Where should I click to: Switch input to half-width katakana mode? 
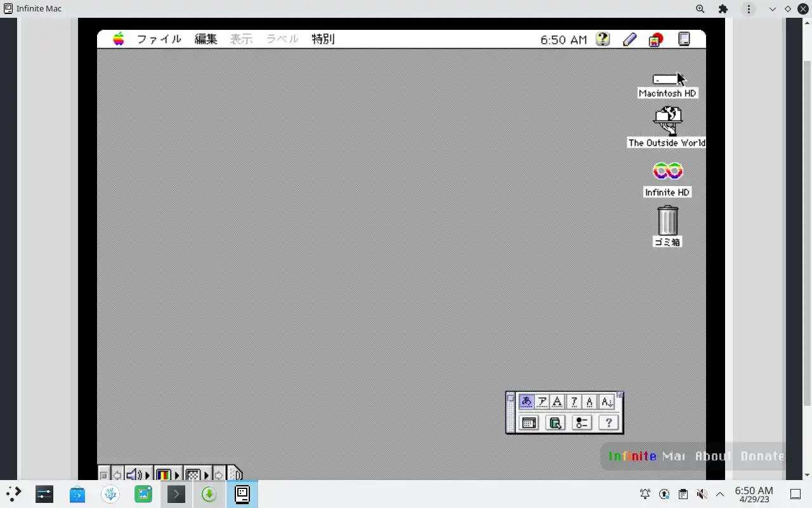point(574,402)
